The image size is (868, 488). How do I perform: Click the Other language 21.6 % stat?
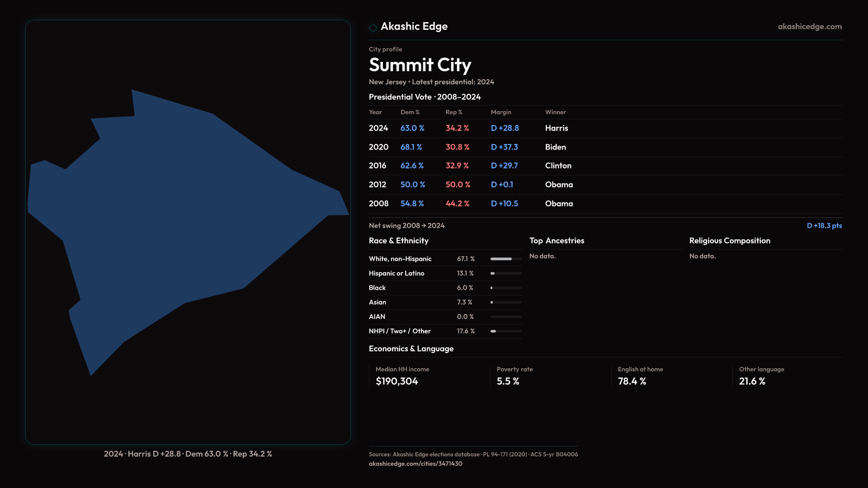pyautogui.click(x=752, y=381)
